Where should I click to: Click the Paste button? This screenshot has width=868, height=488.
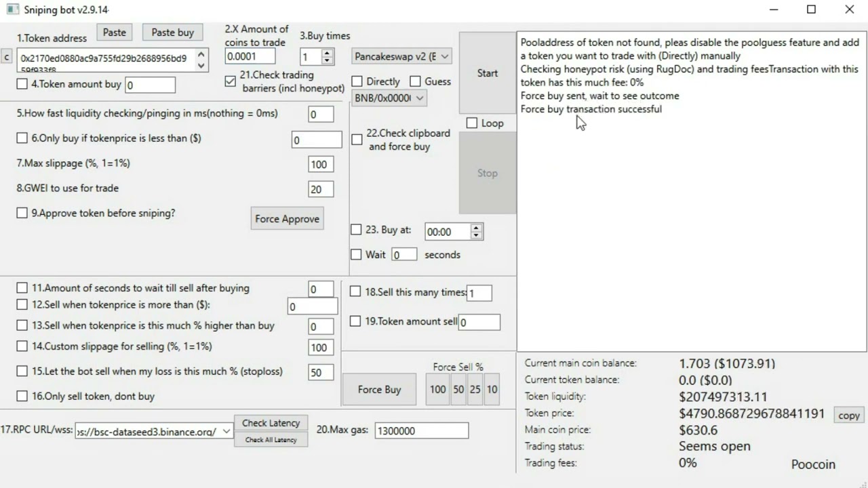[x=115, y=33]
